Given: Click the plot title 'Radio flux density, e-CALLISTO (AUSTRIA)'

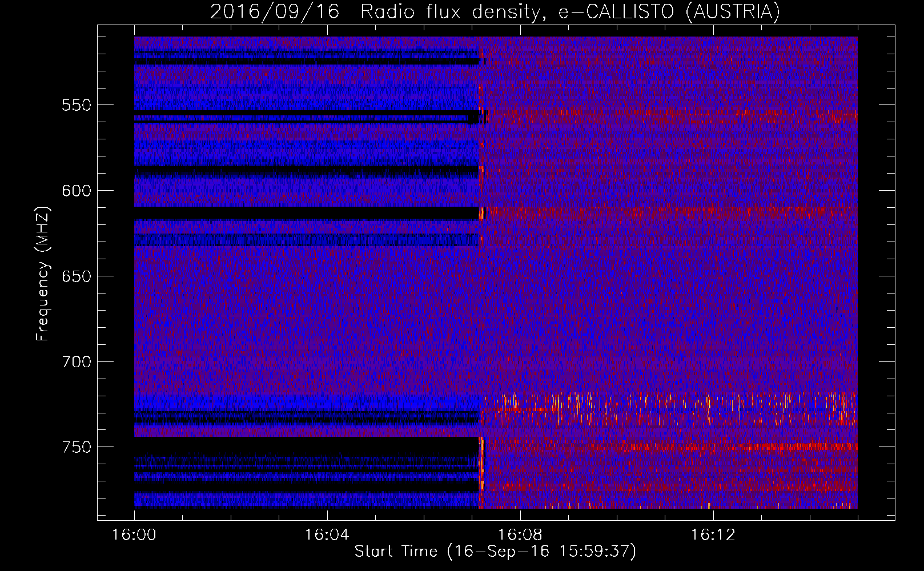Looking at the screenshot, I should (x=570, y=11).
